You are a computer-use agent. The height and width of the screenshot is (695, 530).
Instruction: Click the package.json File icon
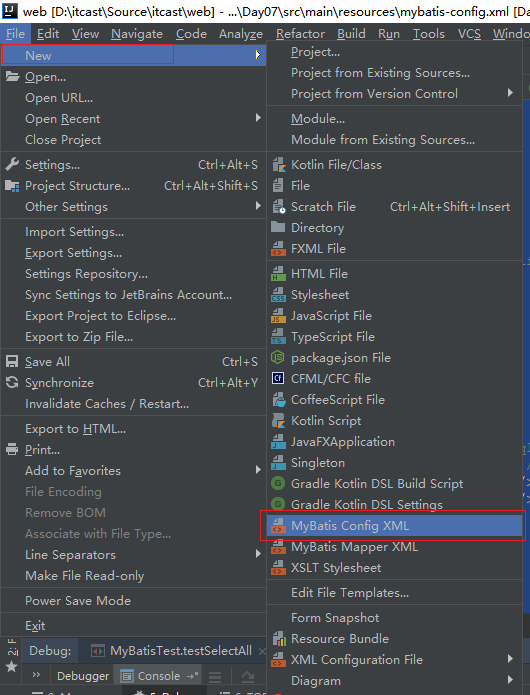[x=278, y=357]
